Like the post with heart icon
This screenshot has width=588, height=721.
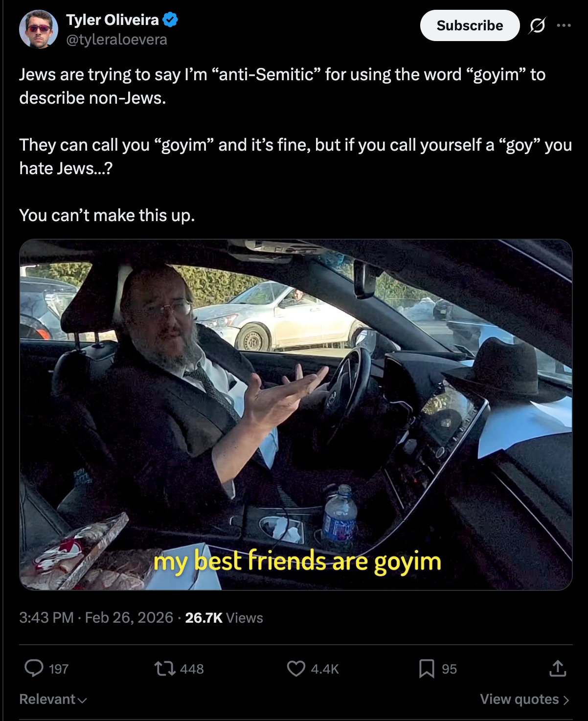(x=296, y=668)
